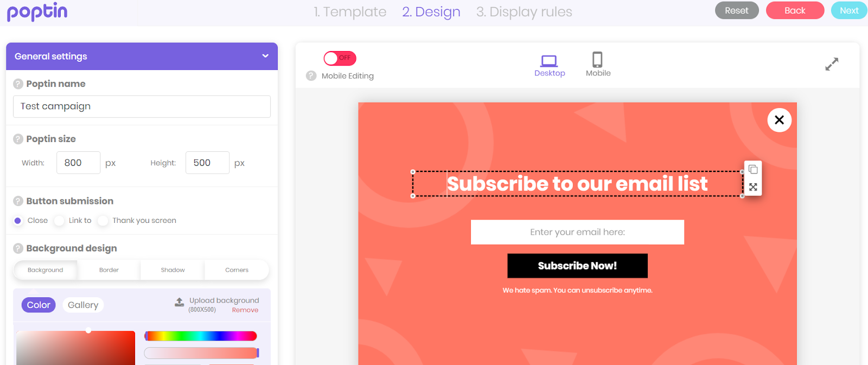Select the Link to radio option
The height and width of the screenshot is (365, 868).
pyautogui.click(x=59, y=221)
